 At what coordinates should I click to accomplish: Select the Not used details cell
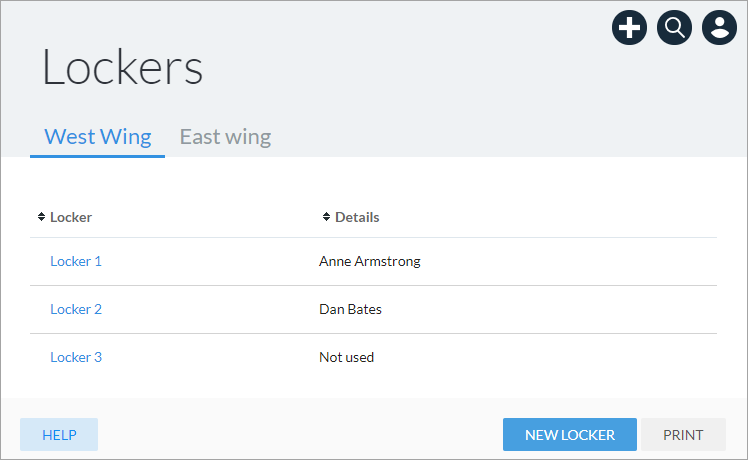pos(346,357)
